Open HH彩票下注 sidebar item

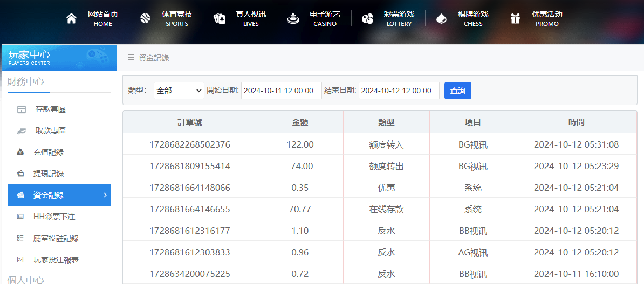(54, 217)
